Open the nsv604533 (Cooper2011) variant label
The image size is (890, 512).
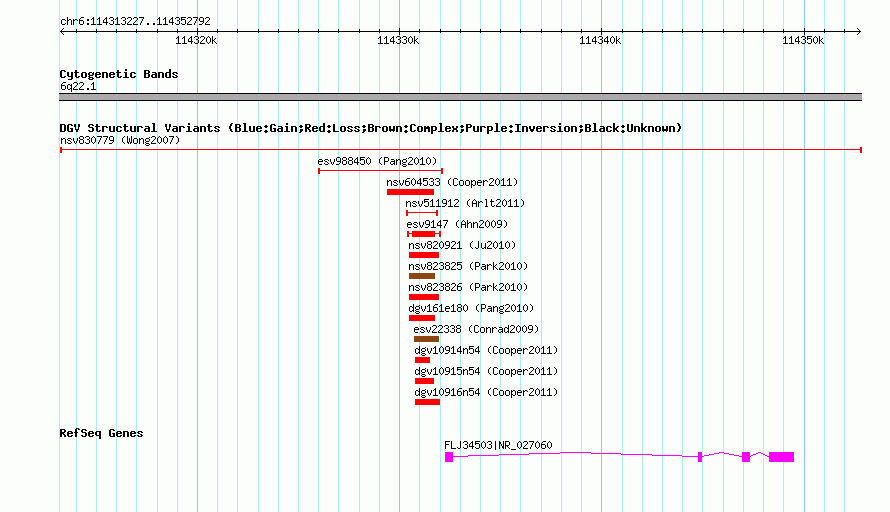pos(452,182)
